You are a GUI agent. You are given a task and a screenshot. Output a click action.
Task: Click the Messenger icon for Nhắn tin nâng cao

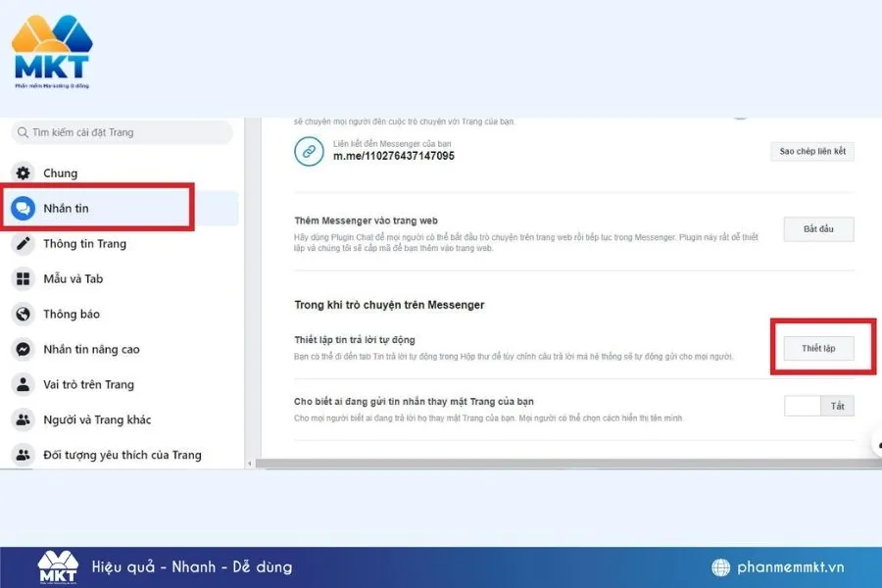(24, 349)
